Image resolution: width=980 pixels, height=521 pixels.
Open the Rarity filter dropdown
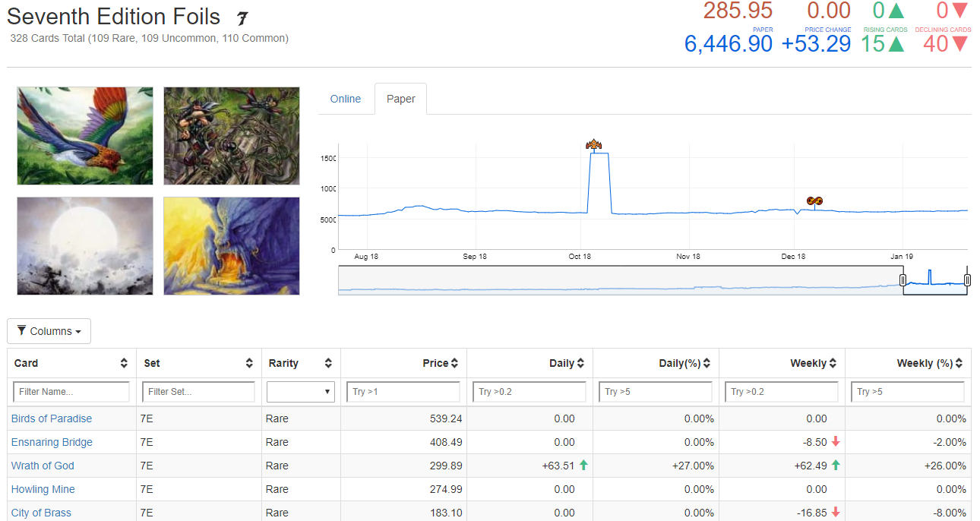coord(301,392)
